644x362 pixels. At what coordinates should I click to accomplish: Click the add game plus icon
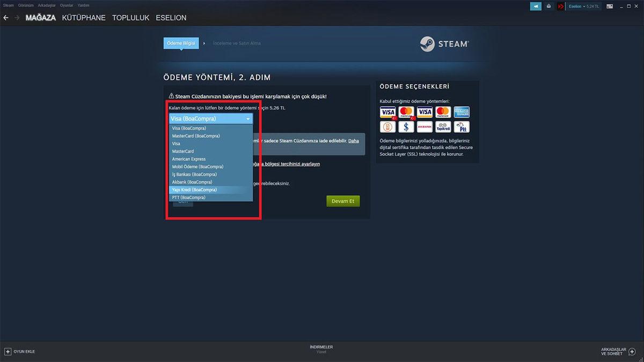click(x=8, y=351)
